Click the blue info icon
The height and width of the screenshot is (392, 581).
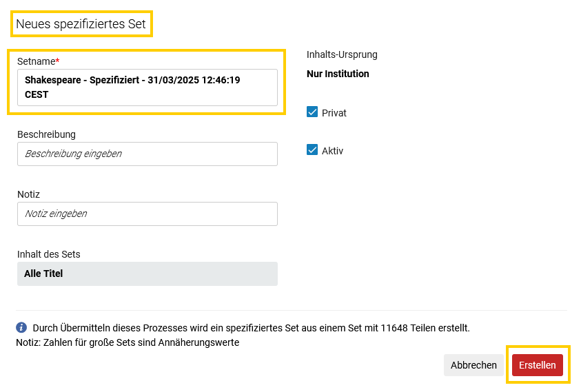21,327
